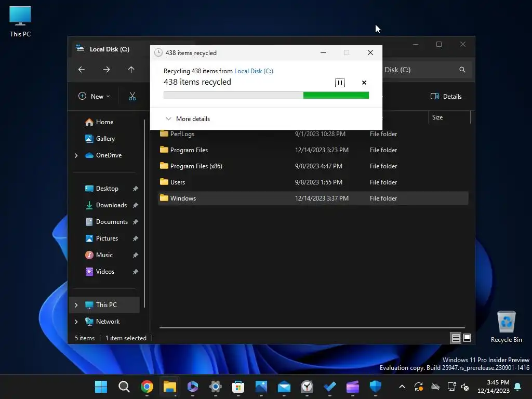This screenshot has width=532, height=399.
Task: Open the clock and date flyout
Action: pos(494,387)
